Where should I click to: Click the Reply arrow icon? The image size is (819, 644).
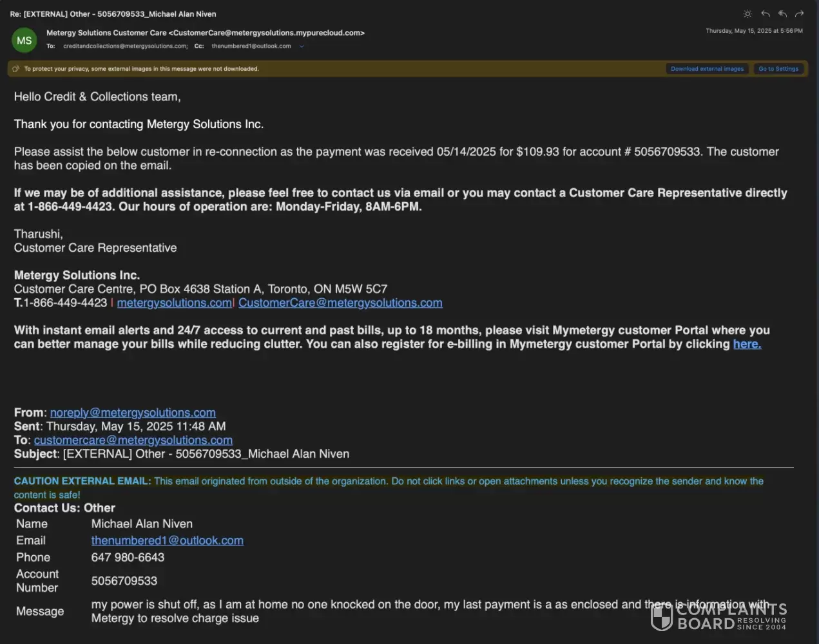(x=766, y=14)
